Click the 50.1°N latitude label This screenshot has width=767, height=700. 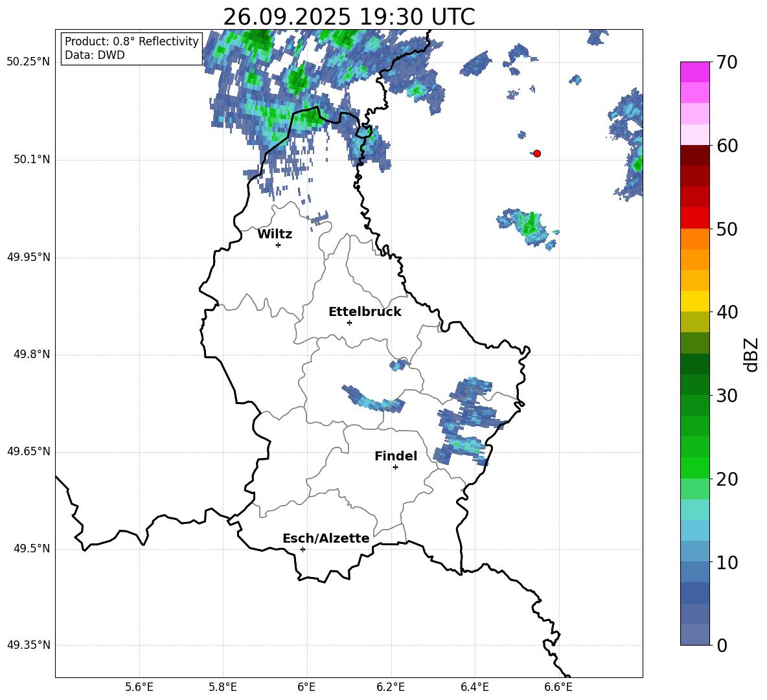(32, 159)
